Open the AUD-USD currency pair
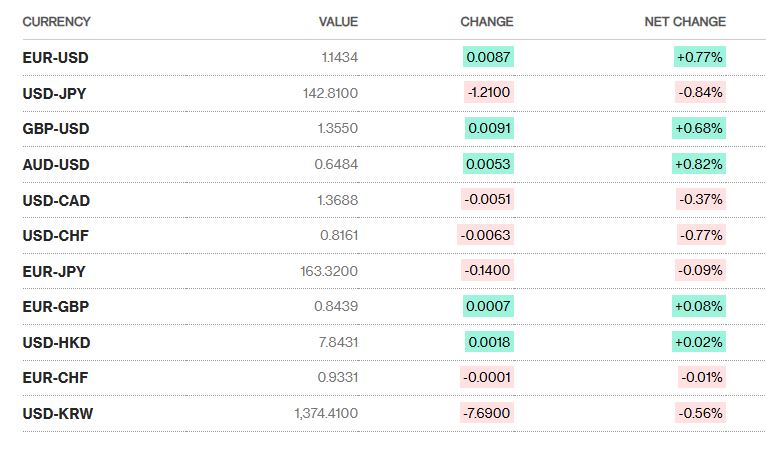The height and width of the screenshot is (459, 766). coord(55,164)
